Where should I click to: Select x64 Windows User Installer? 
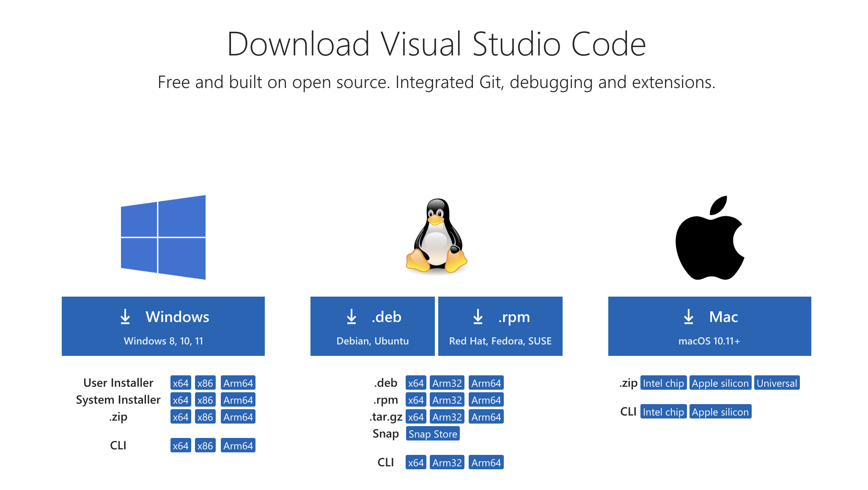[x=181, y=383]
